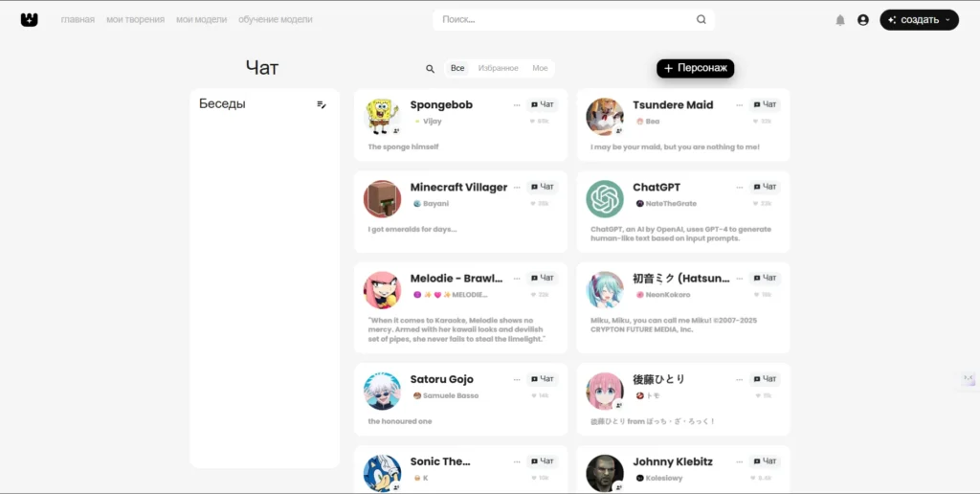Open 後藤ひとり card three-dots menu
Viewport: 980px width, 494px height.
click(740, 379)
